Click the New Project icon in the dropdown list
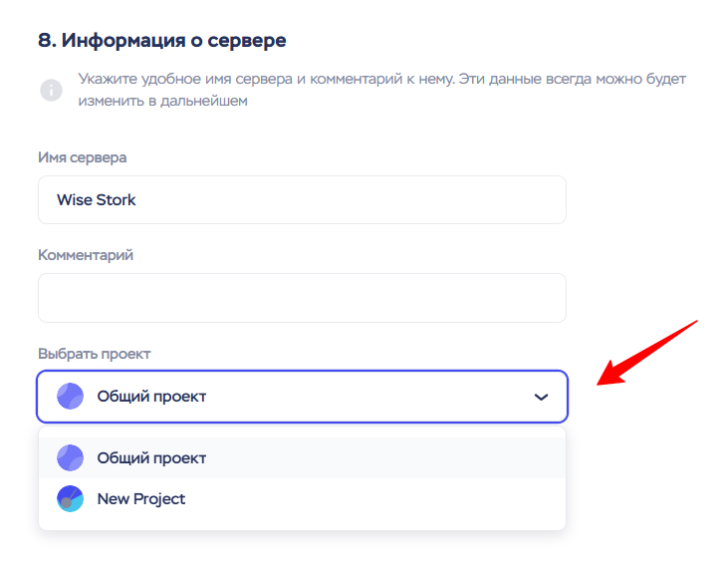This screenshot has height=565, width=728. [70, 499]
